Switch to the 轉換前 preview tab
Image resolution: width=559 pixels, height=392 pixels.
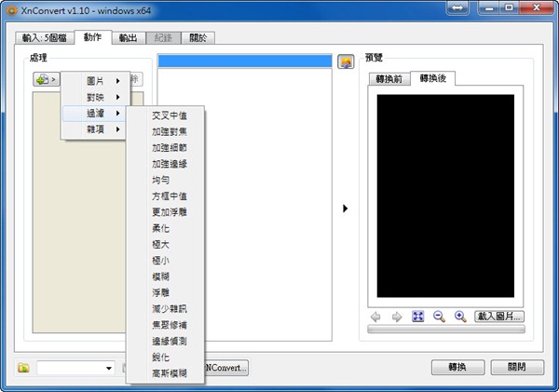pos(389,79)
